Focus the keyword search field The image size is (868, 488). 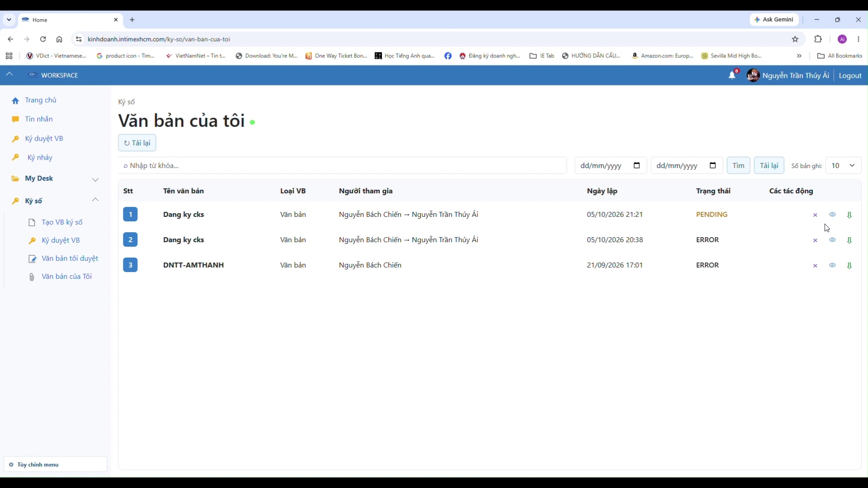[x=342, y=166]
